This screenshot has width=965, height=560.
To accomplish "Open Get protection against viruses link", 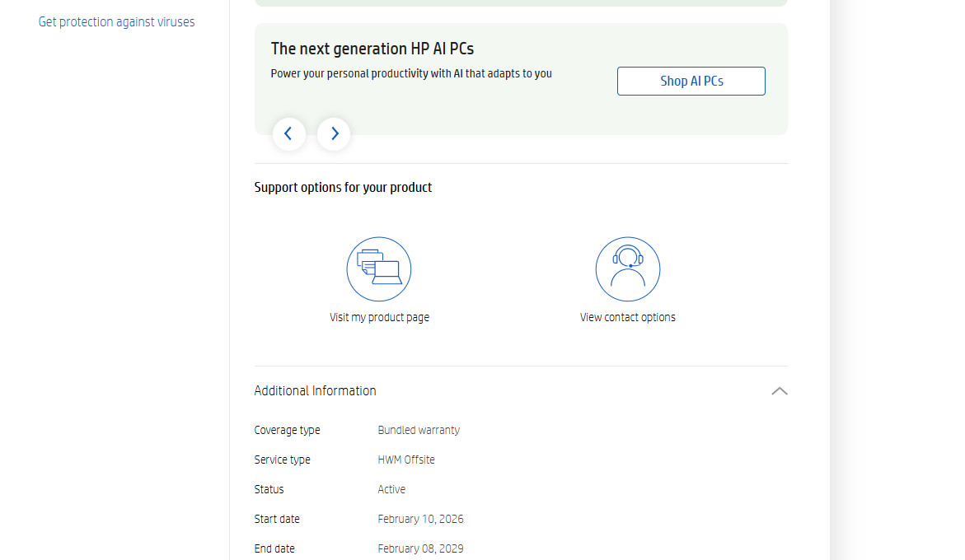I will (116, 22).
